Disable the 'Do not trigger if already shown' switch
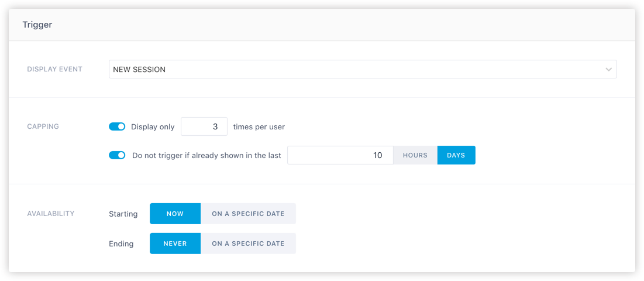The image size is (644, 281). [x=117, y=155]
